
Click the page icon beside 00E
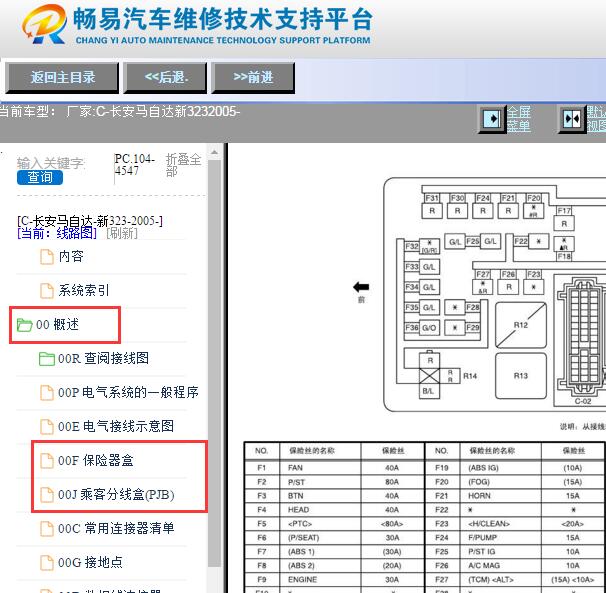[x=47, y=427]
